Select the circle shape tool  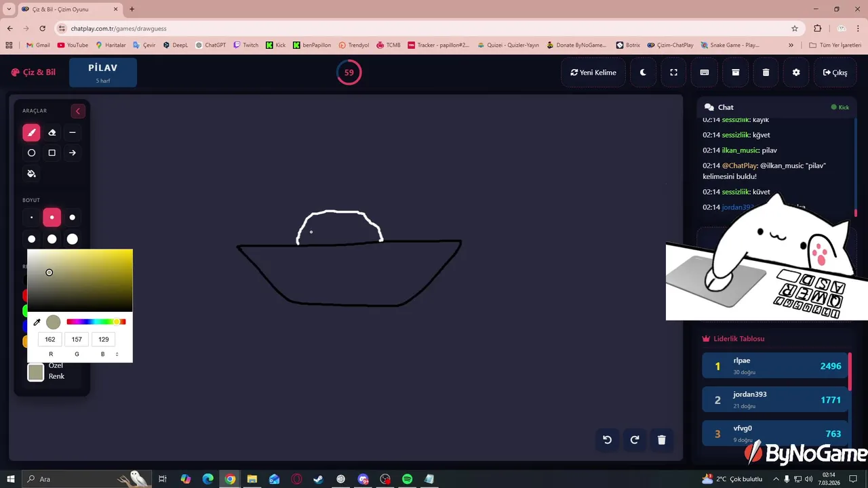click(31, 153)
